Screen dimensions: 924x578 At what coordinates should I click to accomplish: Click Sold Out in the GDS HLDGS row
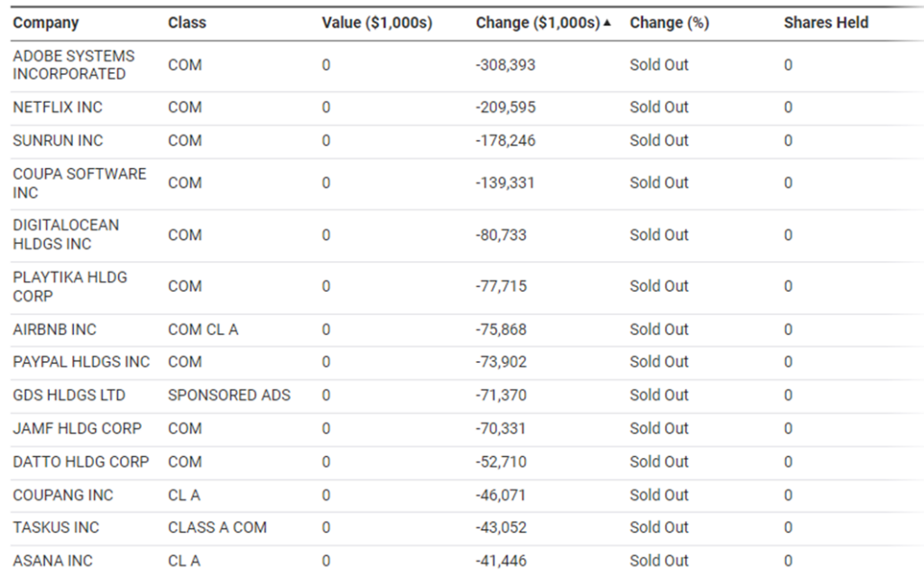[x=659, y=396]
